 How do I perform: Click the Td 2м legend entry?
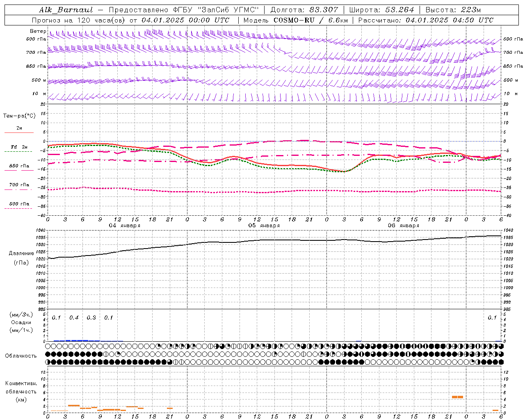(x=19, y=147)
